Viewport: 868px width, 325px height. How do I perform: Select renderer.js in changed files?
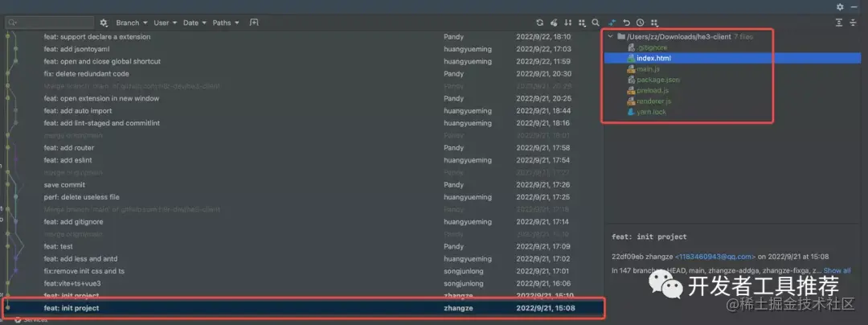[653, 101]
